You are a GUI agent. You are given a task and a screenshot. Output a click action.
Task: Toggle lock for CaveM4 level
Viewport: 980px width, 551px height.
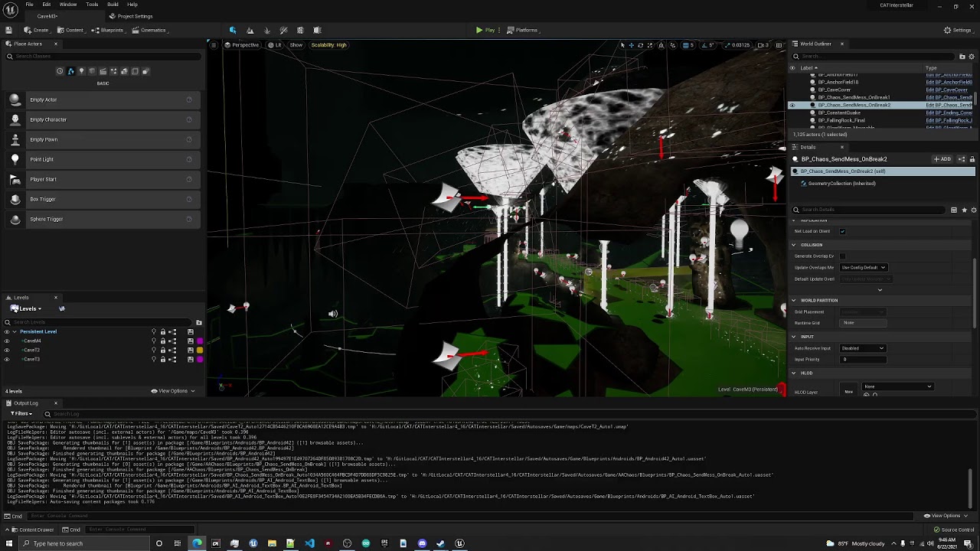coord(163,341)
